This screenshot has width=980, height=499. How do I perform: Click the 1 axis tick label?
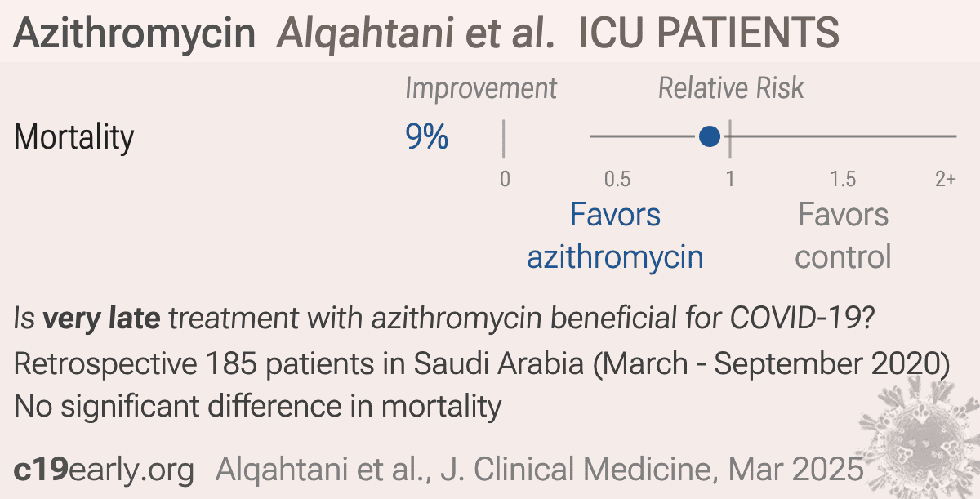coord(730,179)
